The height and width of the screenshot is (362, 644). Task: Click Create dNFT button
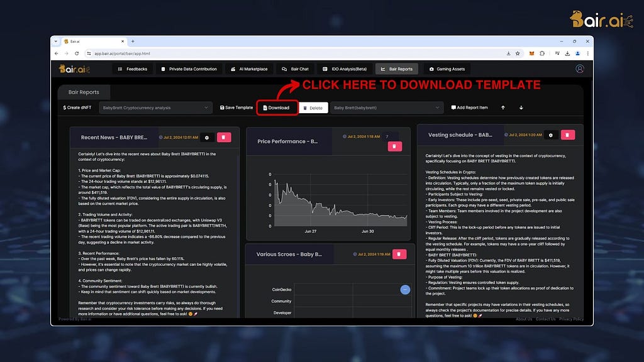pyautogui.click(x=77, y=107)
